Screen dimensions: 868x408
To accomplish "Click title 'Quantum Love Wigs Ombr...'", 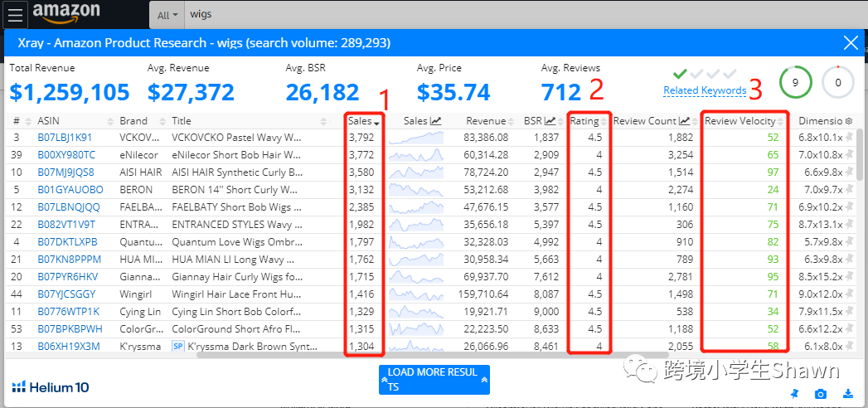I will (237, 242).
